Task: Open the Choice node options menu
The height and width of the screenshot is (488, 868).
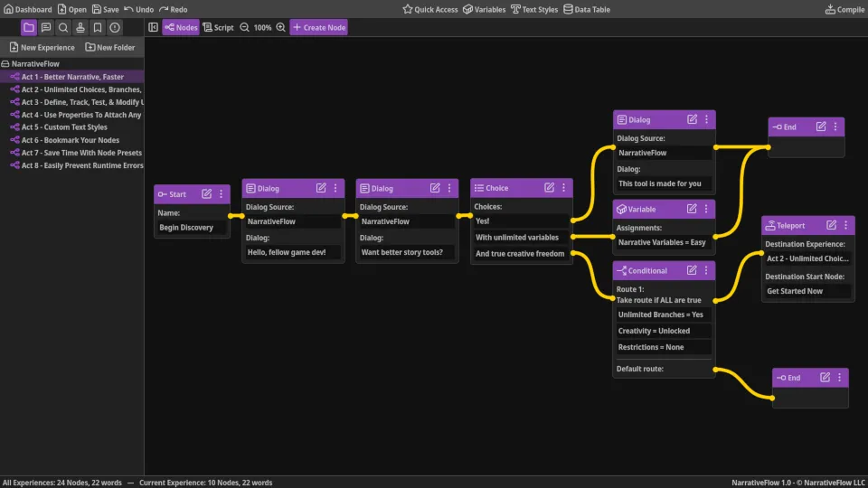Action: tap(563, 188)
